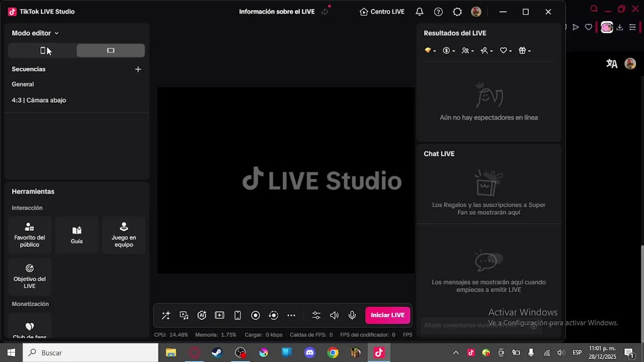Open Discord from the taskbar
Image resolution: width=644 pixels, height=362 pixels.
click(309, 353)
